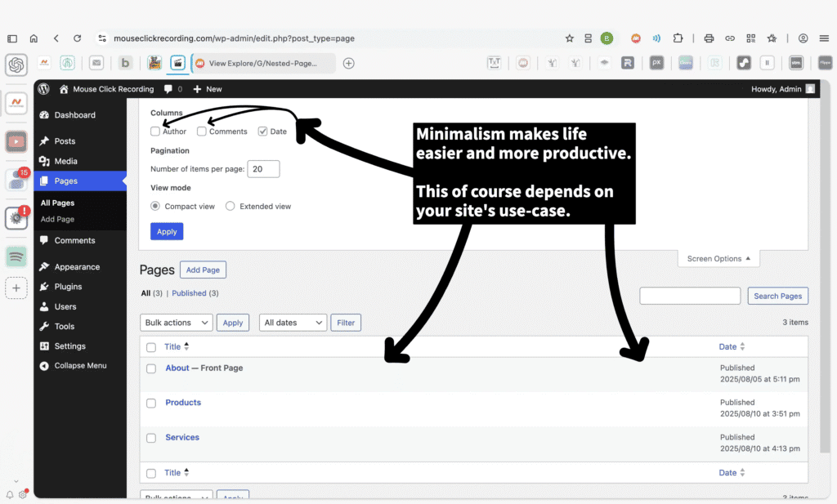Image resolution: width=837 pixels, height=504 pixels.
Task: Open the Appearance menu
Action: (x=77, y=267)
